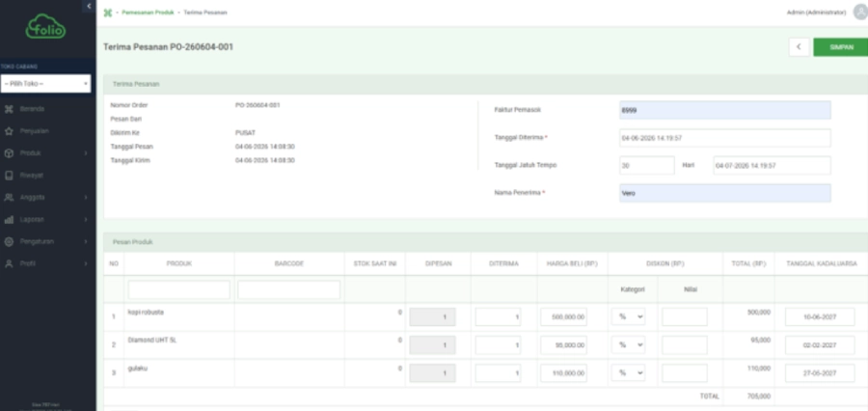Open discount category dropdown for Diamond UHT 5L
This screenshot has height=411, width=868.
pyautogui.click(x=628, y=344)
